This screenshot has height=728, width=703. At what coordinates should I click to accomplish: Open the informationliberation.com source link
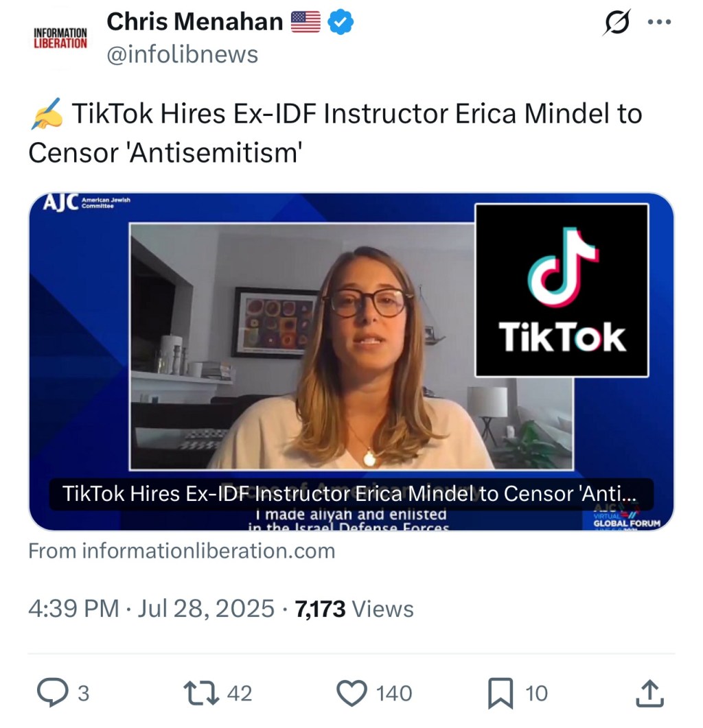[x=182, y=551]
